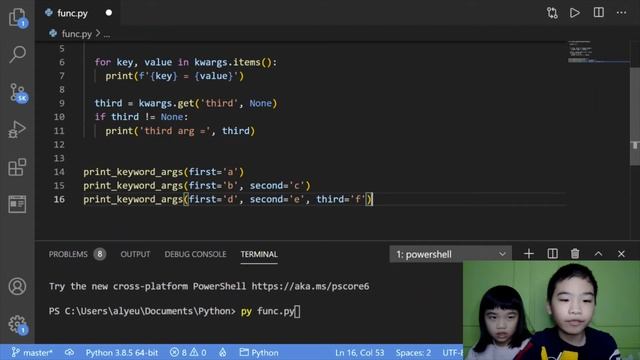This screenshot has height=360, width=640.
Task: Open the Explorer view in activity bar
Action: pyautogui.click(x=17, y=17)
